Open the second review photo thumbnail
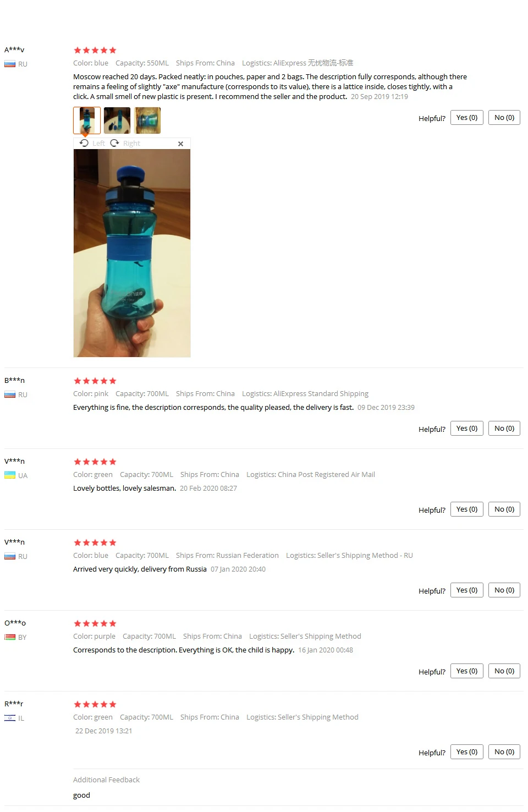Viewport: 528px width, 812px height. [x=117, y=120]
